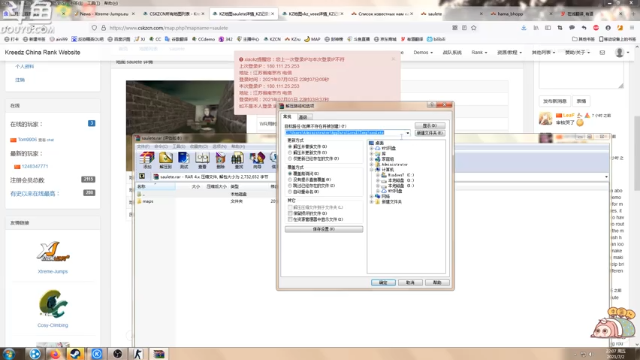Click the blue K icon on the taskbar
This screenshot has width=640, height=360.
[x=96, y=353]
